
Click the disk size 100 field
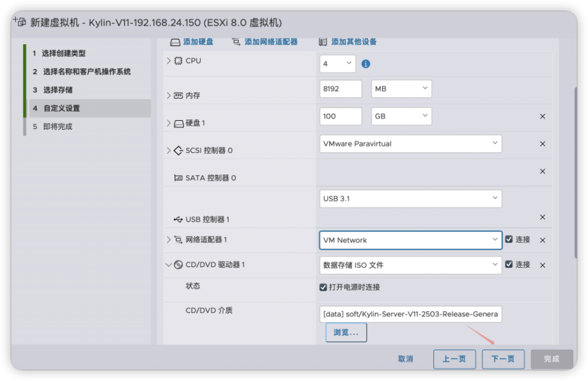point(341,116)
